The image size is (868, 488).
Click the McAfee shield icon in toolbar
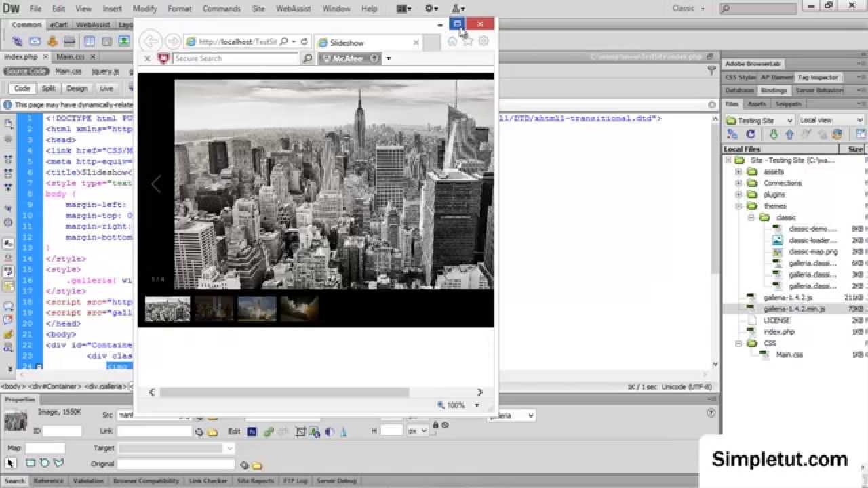(163, 58)
